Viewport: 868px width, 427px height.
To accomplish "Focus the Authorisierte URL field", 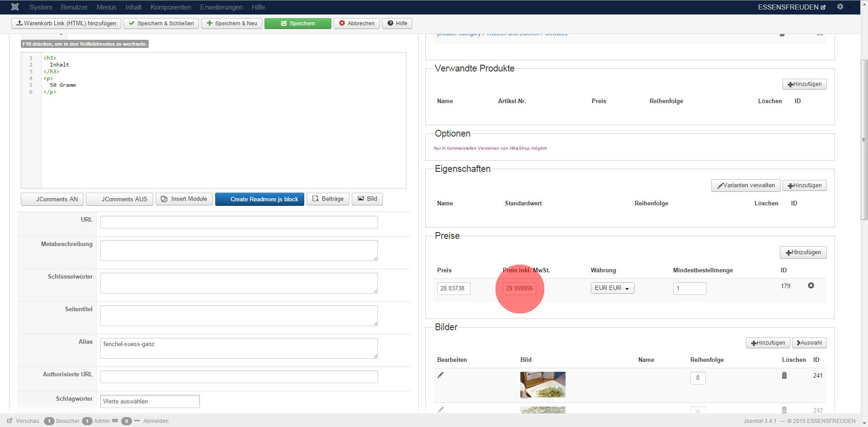I will click(x=239, y=377).
